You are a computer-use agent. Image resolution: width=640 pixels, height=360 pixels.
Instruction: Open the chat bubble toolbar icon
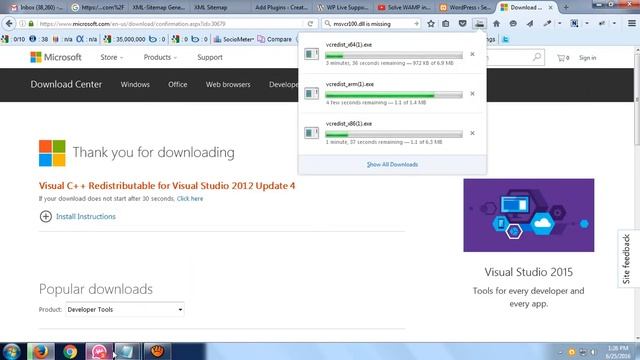(513, 24)
